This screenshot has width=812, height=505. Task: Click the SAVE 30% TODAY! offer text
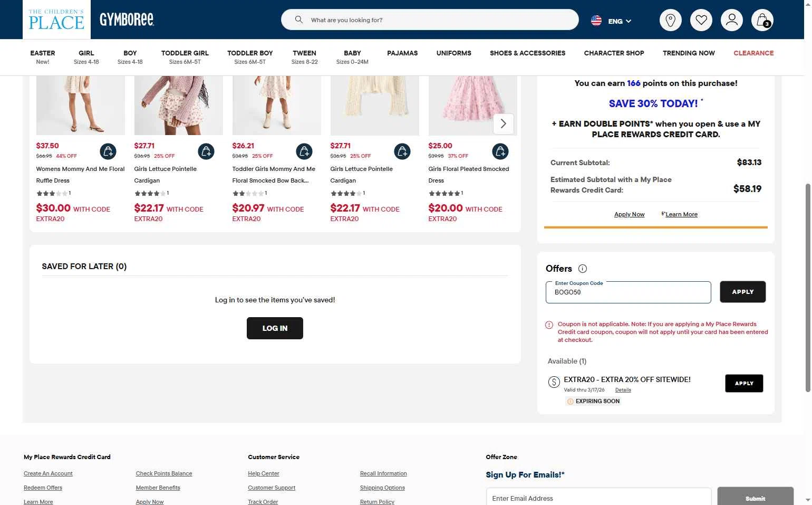pyautogui.click(x=653, y=103)
